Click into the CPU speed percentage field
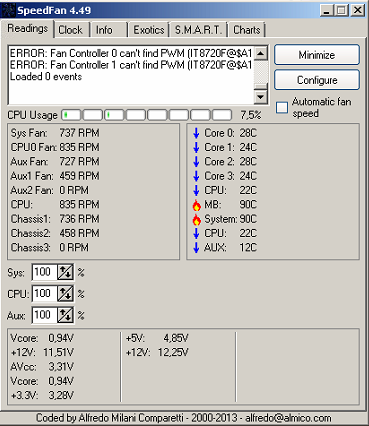Screen dimensions: 369x426 45,294
